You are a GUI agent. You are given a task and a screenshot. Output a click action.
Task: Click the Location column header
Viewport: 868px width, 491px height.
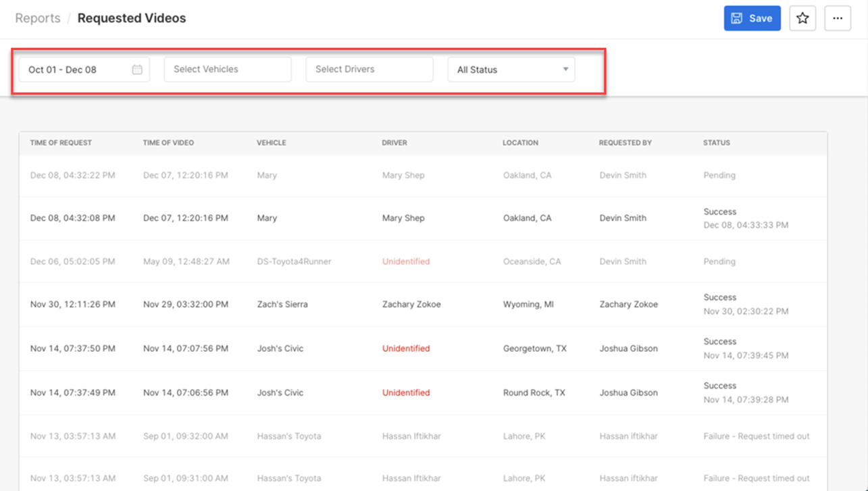coord(520,143)
